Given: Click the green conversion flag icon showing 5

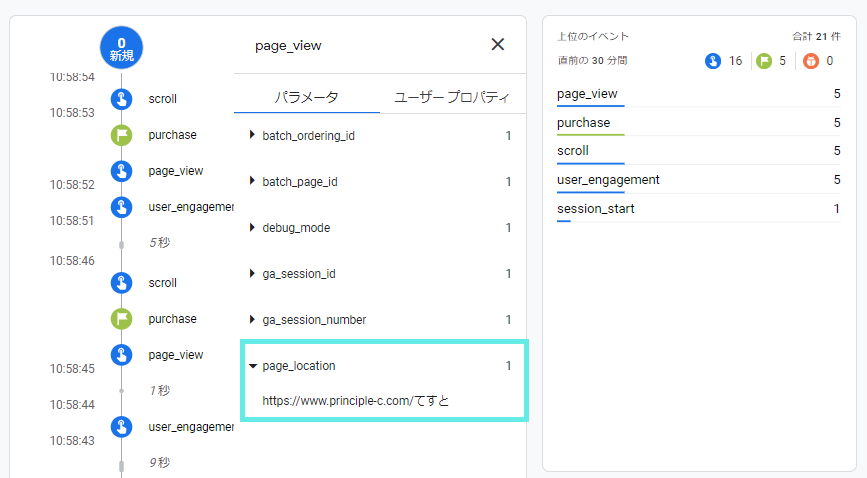Looking at the screenshot, I should click(x=764, y=61).
